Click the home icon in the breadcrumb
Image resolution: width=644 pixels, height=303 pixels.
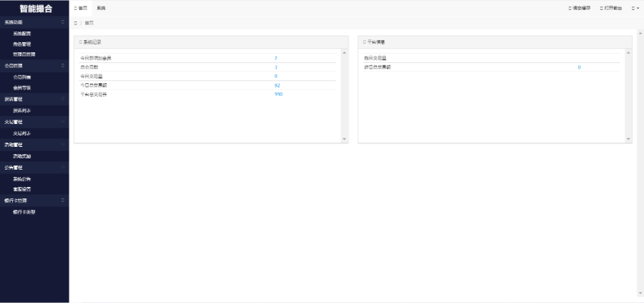click(76, 23)
